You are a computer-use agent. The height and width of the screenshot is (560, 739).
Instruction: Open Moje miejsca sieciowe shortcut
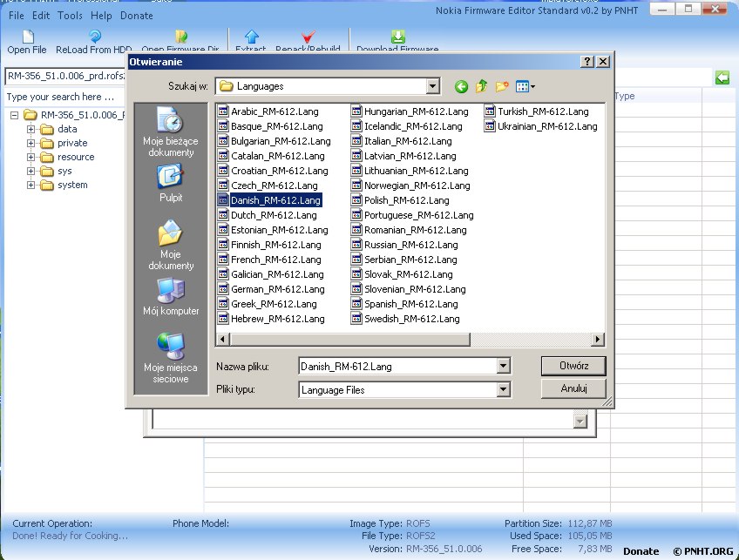[171, 358]
